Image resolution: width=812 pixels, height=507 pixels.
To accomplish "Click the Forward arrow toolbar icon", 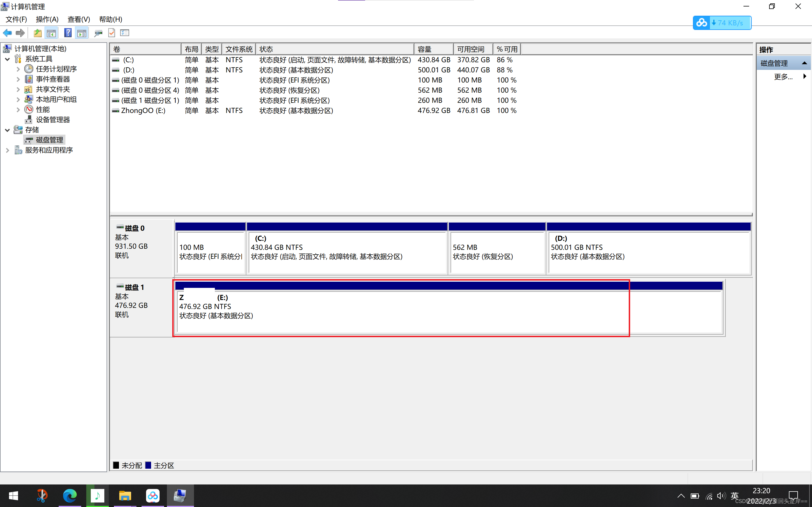I will tap(20, 33).
